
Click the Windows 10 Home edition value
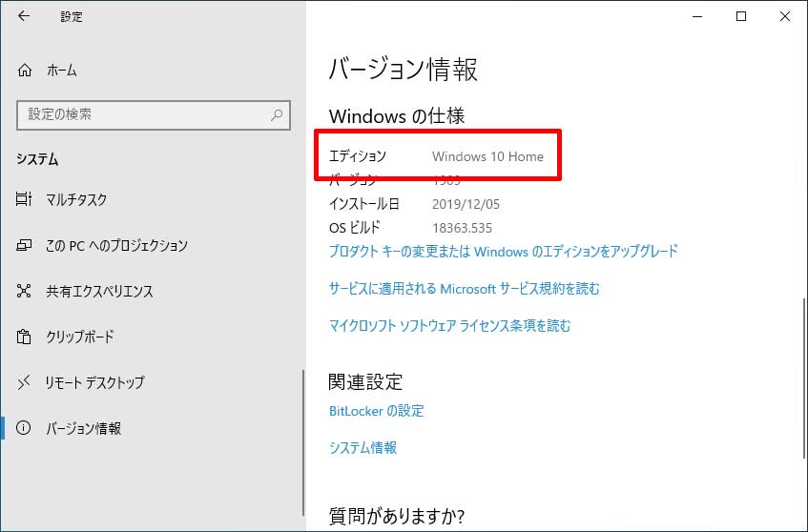pos(487,156)
